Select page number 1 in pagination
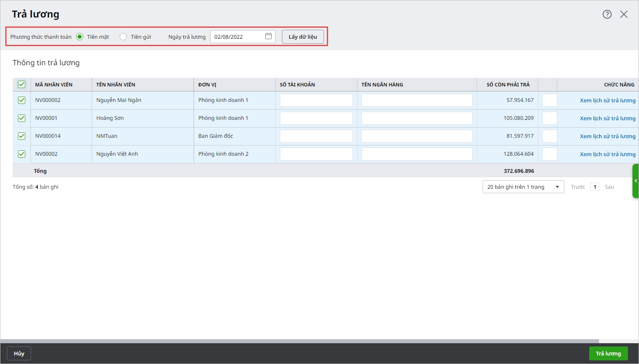This screenshot has height=364, width=639. click(595, 187)
